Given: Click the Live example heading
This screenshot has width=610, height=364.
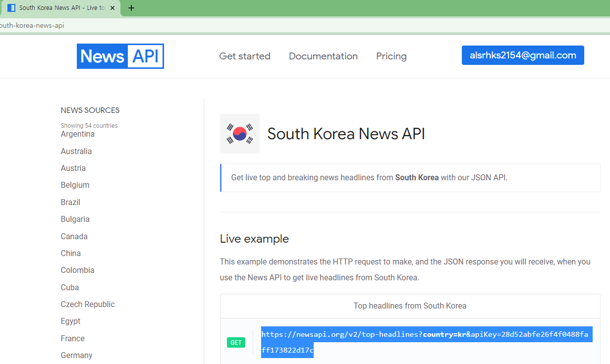Looking at the screenshot, I should (254, 239).
